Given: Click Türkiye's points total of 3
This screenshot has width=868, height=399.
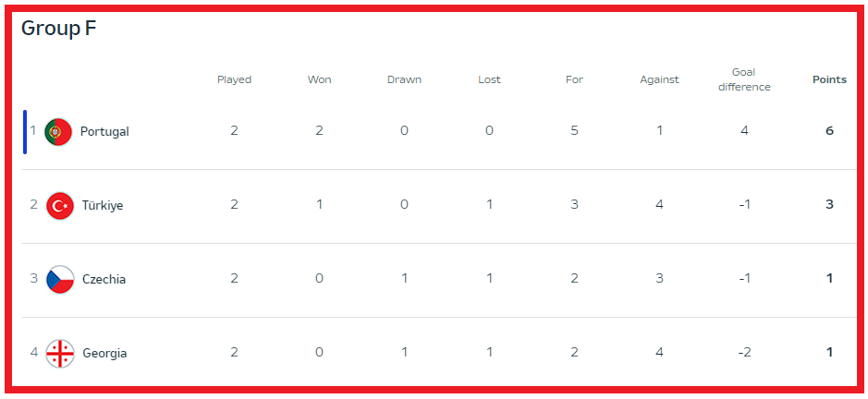Looking at the screenshot, I should tap(829, 205).
